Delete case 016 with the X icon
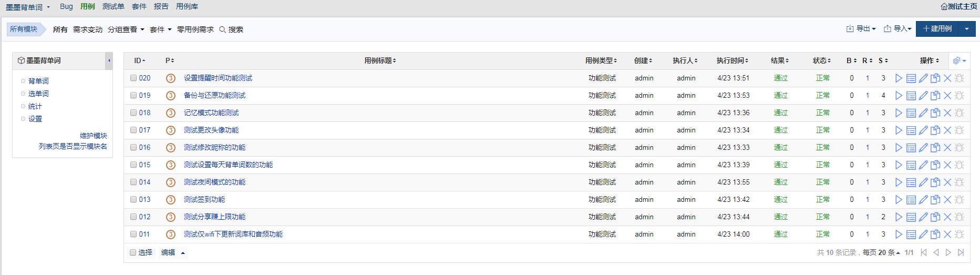 (x=947, y=148)
